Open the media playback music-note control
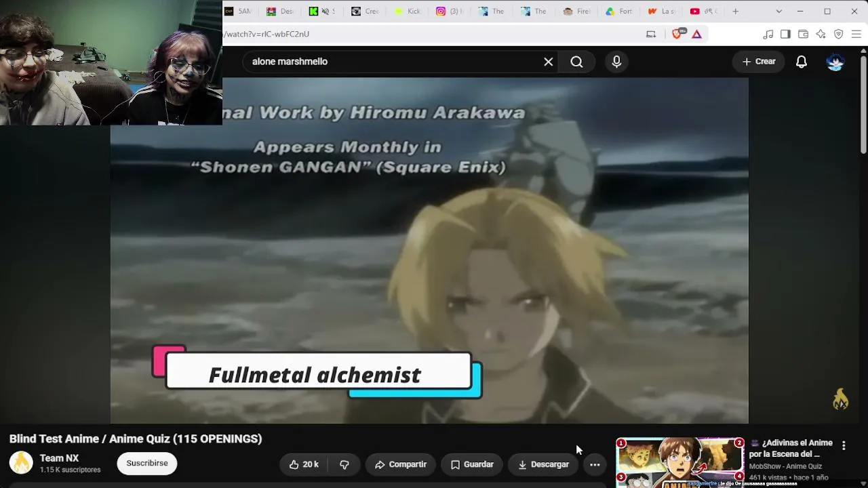 point(768,34)
